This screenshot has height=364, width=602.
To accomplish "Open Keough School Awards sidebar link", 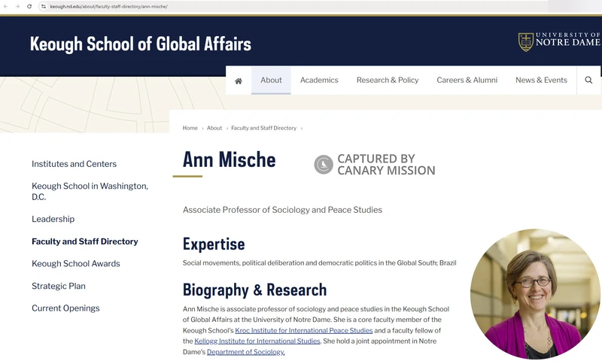I will pos(76,263).
